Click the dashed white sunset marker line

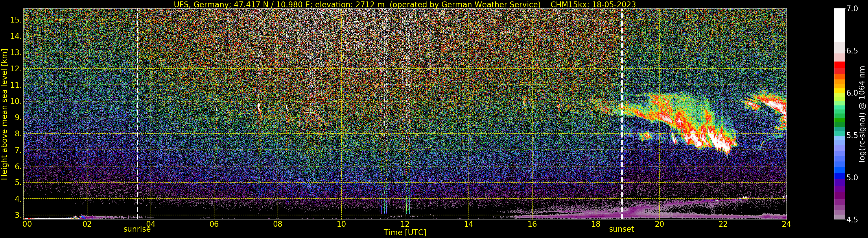(x=622, y=114)
